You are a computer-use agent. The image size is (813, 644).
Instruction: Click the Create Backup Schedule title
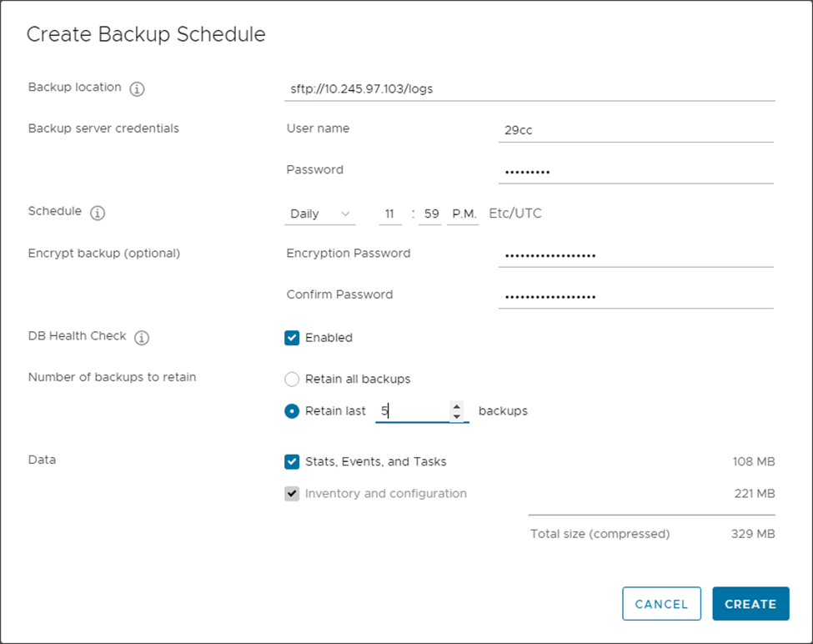pyautogui.click(x=146, y=34)
